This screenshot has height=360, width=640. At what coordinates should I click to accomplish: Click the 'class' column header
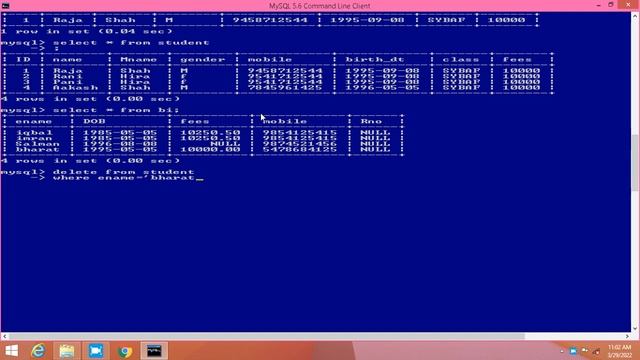461,60
